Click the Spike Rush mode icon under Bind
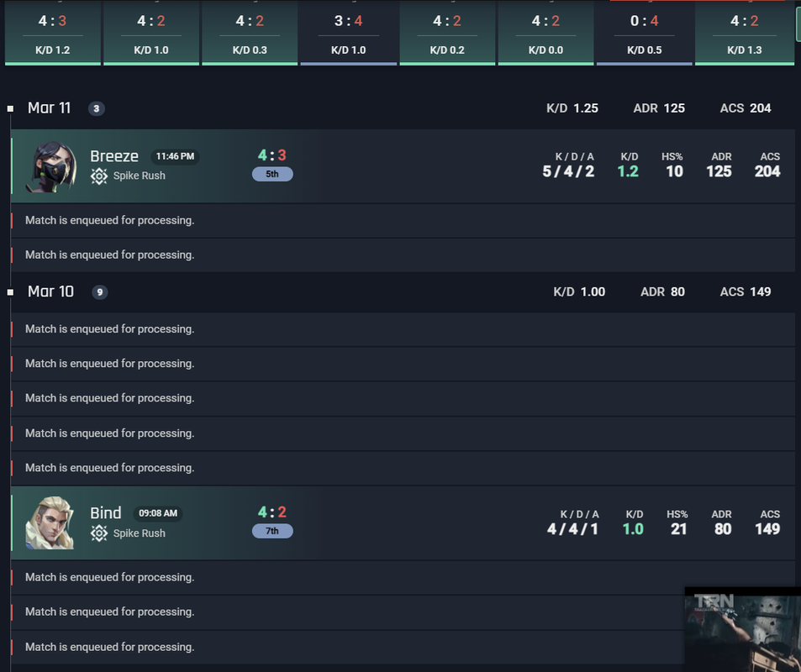This screenshot has width=801, height=672. pos(99,533)
